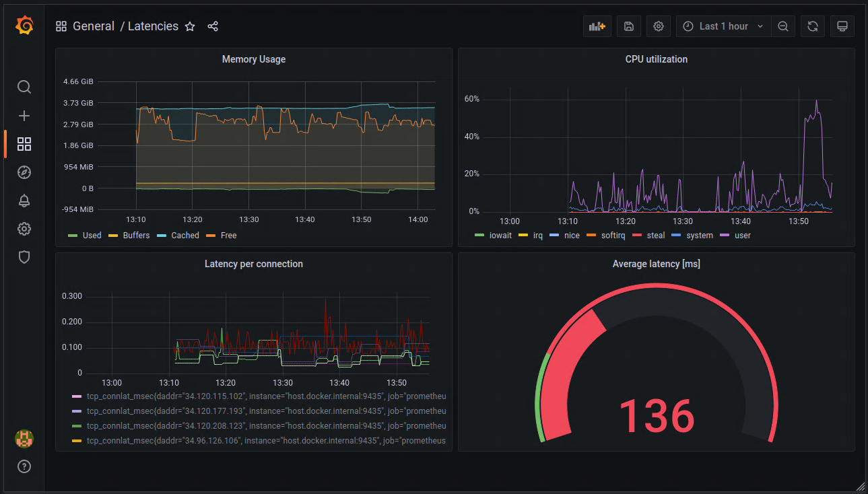868x494 pixels.
Task: Click the General folder breadcrumb link
Action: [x=94, y=26]
